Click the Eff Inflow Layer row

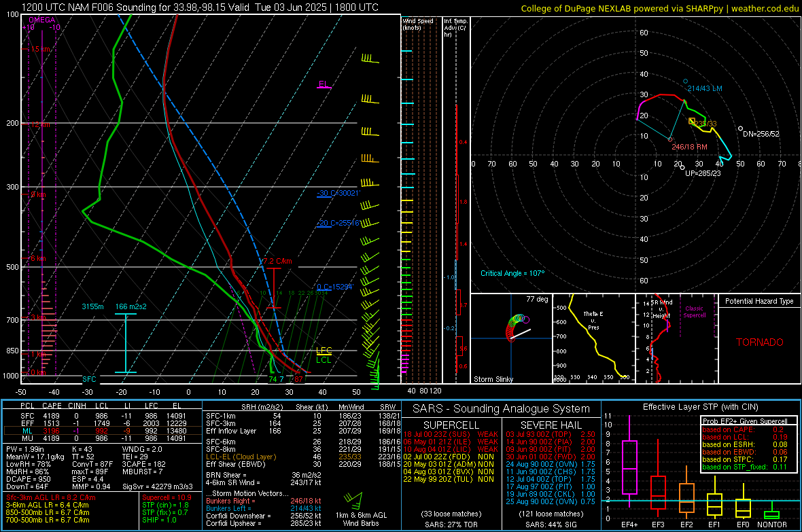(x=303, y=431)
